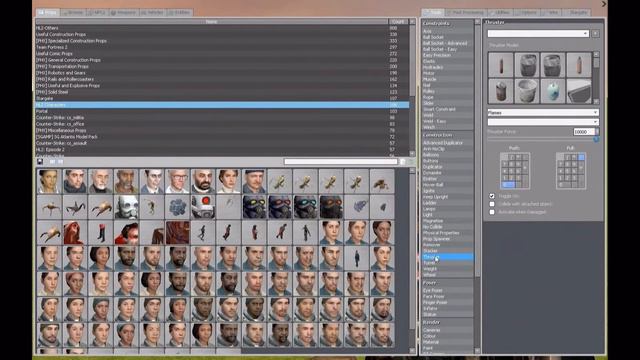This screenshot has width=640, height=360.
Task: Click the Thruster Force value field
Action: click(x=584, y=132)
